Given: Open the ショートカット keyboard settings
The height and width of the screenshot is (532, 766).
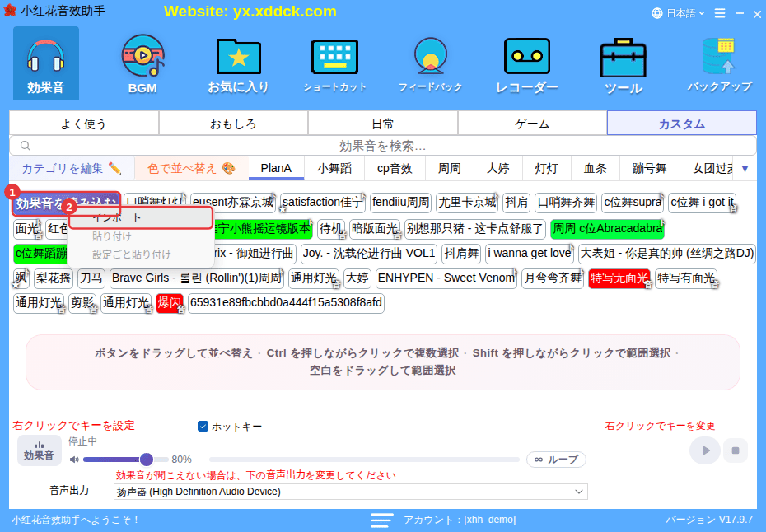Looking at the screenshot, I should [334, 65].
